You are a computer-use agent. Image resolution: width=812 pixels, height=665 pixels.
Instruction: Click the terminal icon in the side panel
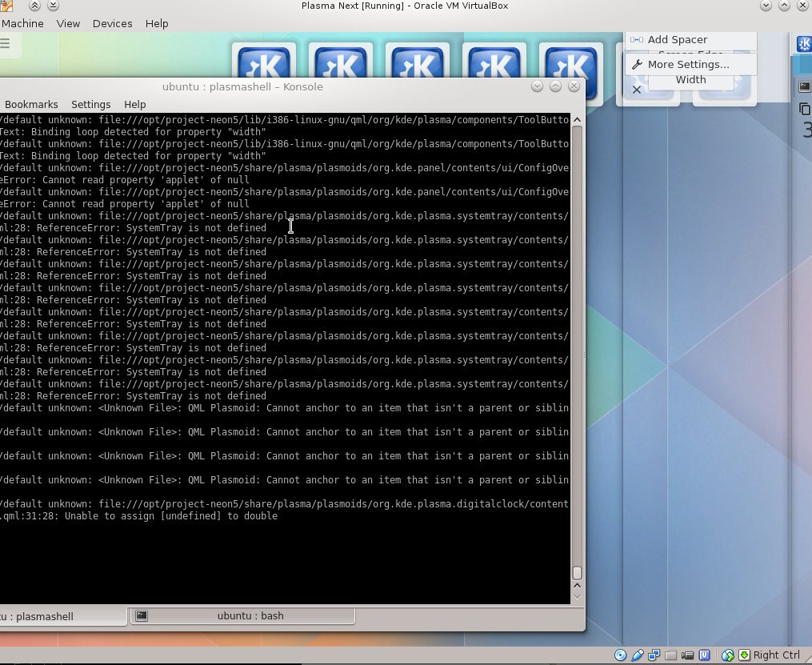pyautogui.click(x=804, y=86)
